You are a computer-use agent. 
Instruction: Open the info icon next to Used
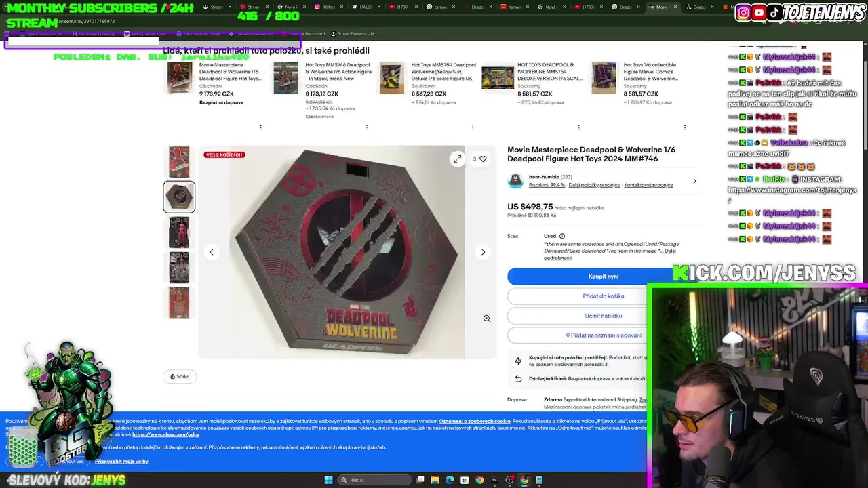(x=562, y=236)
